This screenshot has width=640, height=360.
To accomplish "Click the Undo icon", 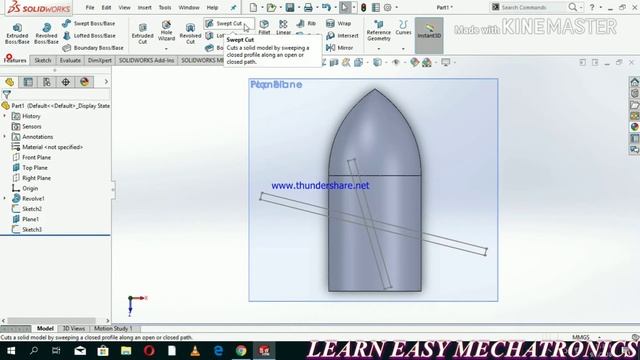I will tap(326, 7).
